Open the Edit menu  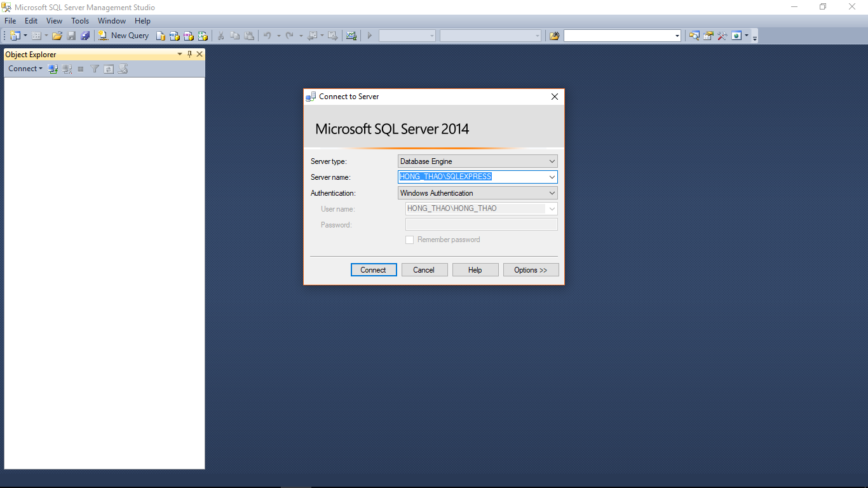point(31,21)
